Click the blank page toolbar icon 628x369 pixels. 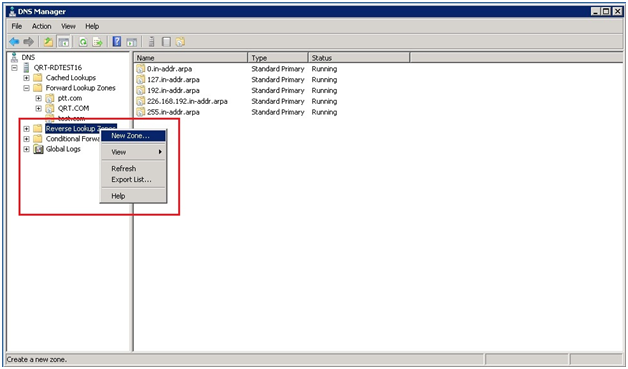pyautogui.click(x=166, y=42)
